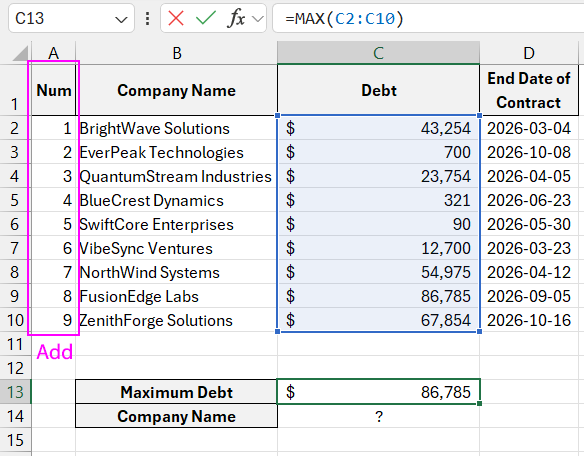Select the date cell 2026-03-23

(529, 248)
